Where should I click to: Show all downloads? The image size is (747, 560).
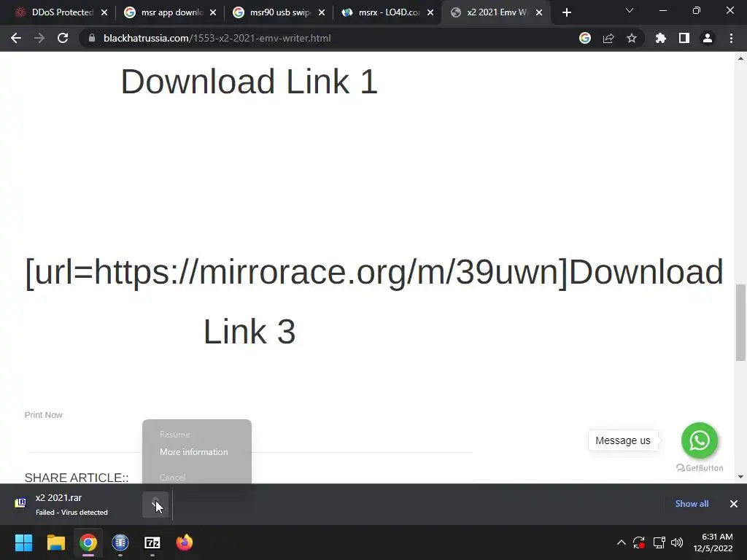coord(692,504)
